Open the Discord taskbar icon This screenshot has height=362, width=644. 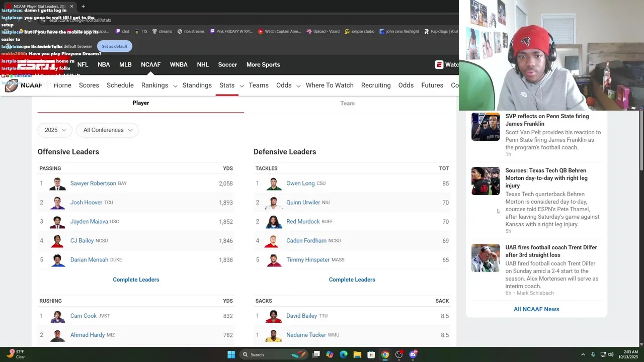(413, 354)
